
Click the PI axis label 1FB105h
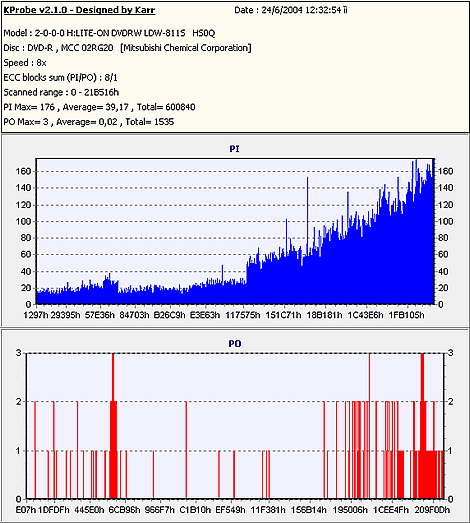(x=406, y=315)
